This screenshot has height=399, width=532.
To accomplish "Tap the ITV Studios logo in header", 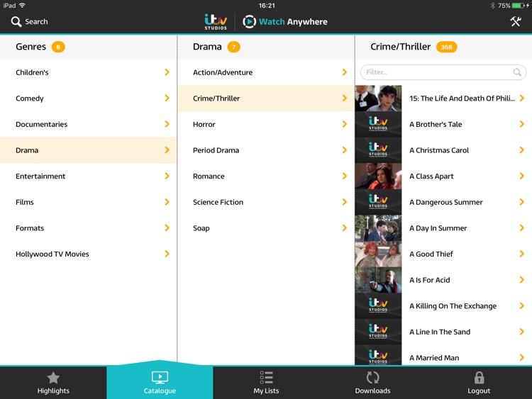I will point(216,22).
